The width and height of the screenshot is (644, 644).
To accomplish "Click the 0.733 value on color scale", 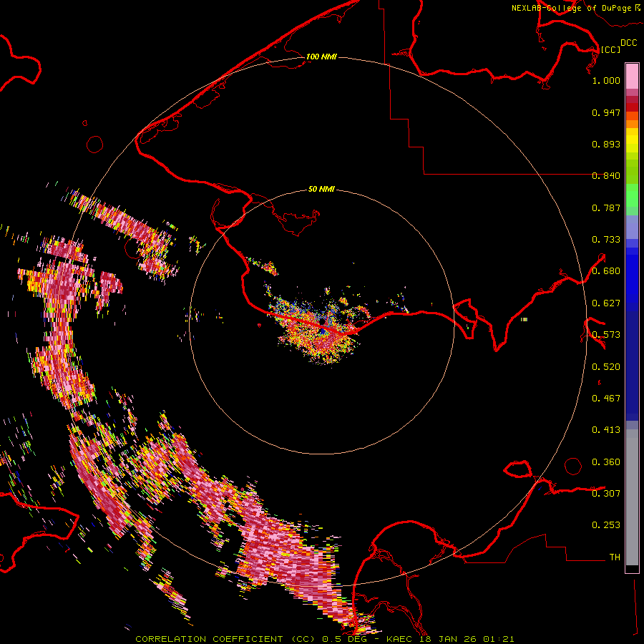I will click(606, 240).
